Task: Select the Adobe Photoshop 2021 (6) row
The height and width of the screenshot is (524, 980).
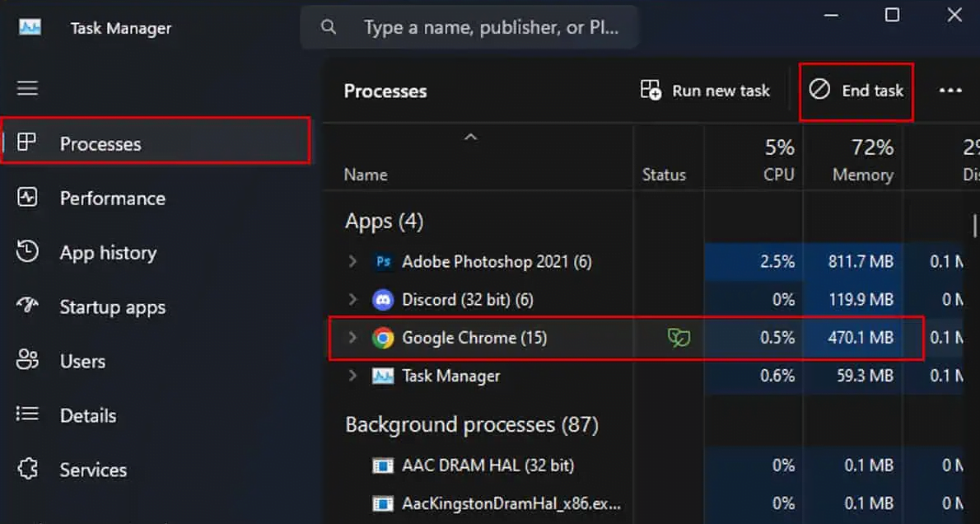Action: 644,261
